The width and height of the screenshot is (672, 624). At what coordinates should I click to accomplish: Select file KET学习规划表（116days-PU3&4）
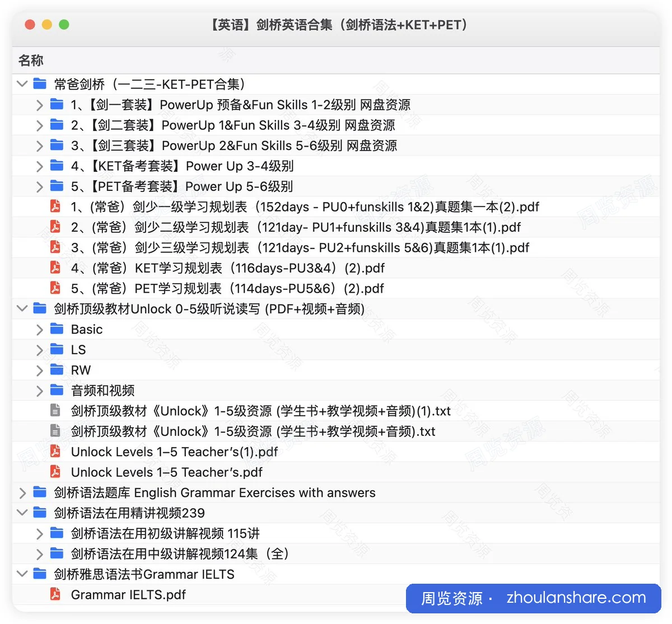[228, 268]
